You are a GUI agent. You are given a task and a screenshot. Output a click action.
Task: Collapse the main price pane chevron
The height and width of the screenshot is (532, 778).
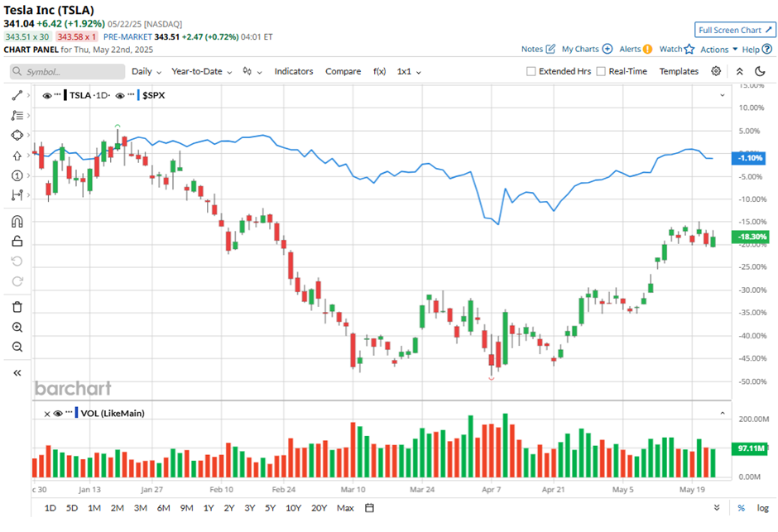click(723, 95)
